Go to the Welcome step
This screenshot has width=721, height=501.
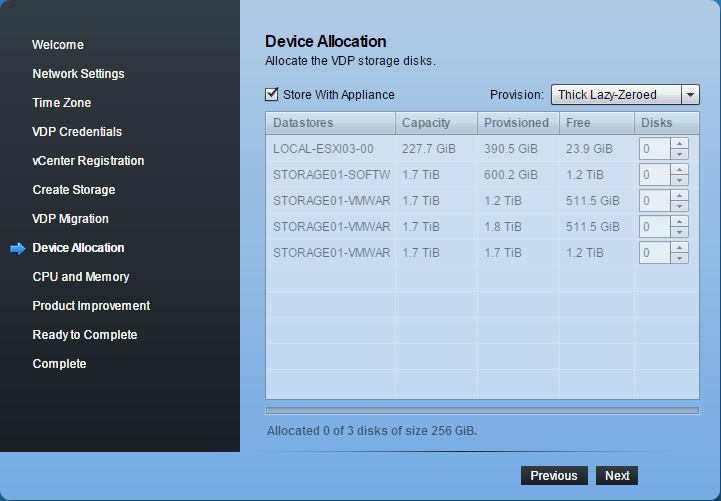pos(58,45)
